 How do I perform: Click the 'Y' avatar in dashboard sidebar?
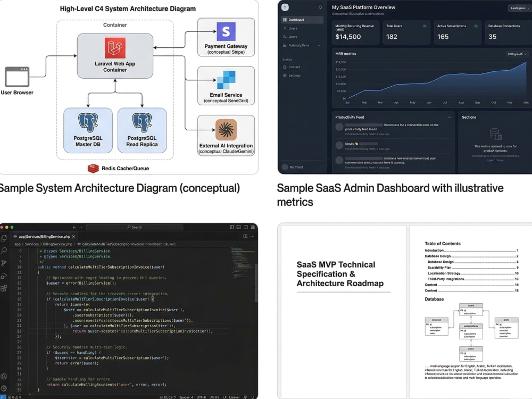[x=285, y=7]
